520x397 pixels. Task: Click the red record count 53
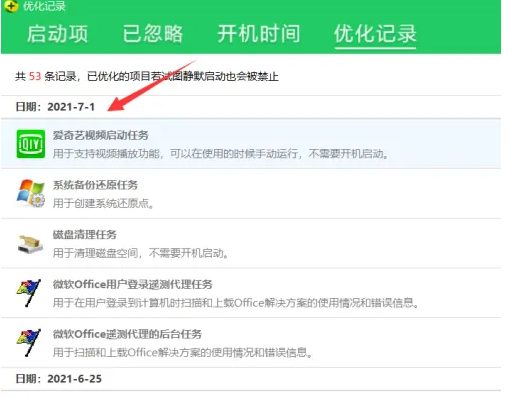coord(35,76)
